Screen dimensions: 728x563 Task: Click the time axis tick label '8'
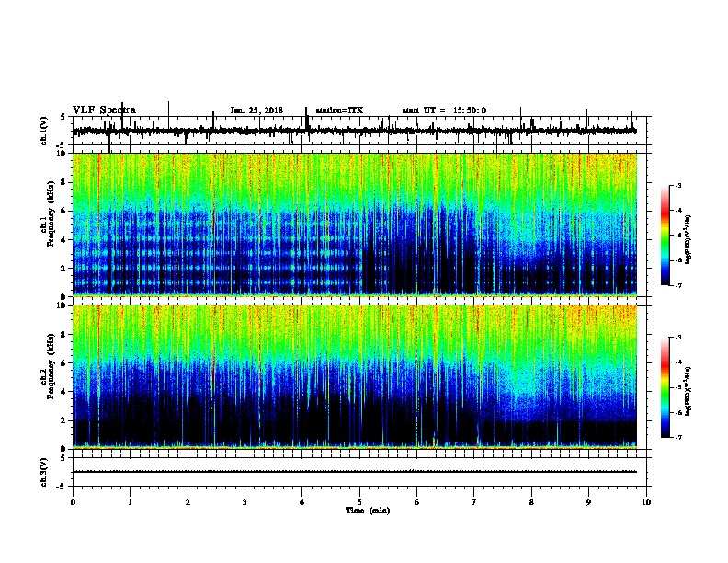[531, 502]
